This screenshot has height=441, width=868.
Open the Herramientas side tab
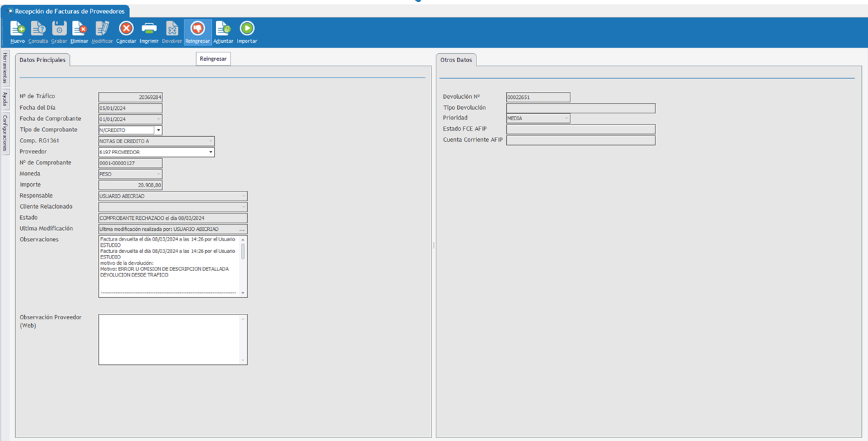click(5, 68)
